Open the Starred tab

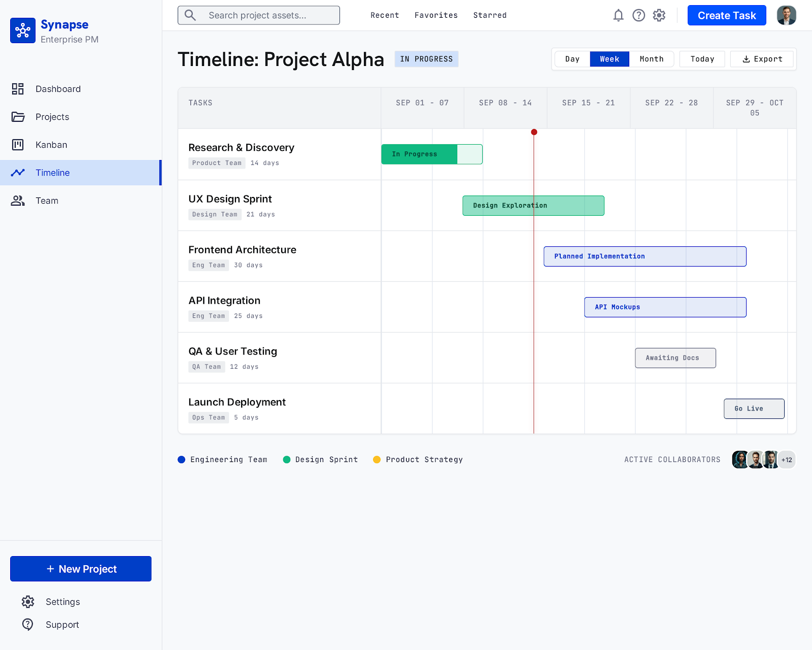(x=490, y=15)
